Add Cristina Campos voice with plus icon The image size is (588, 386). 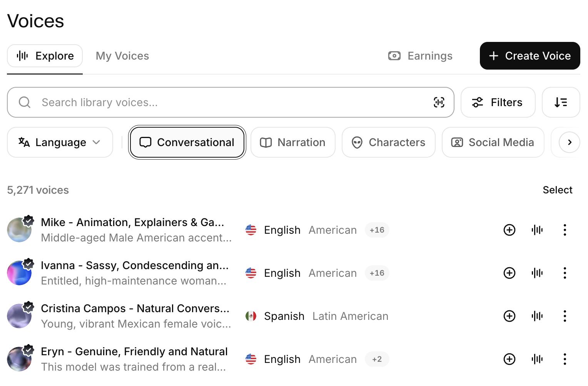[x=509, y=316]
